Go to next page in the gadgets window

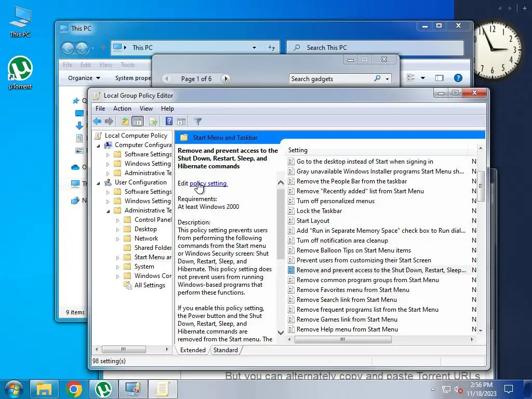click(225, 79)
